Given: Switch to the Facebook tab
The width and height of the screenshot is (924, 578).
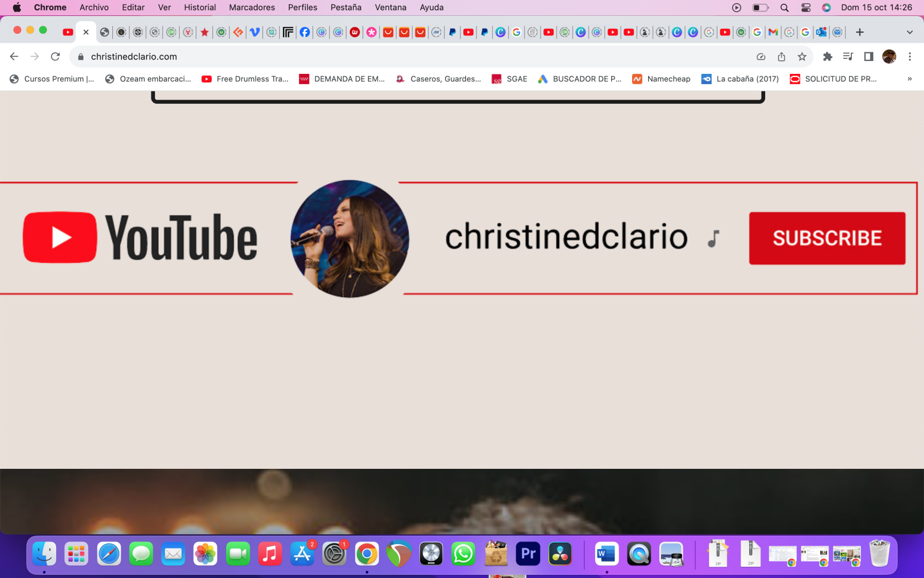Looking at the screenshot, I should point(304,32).
